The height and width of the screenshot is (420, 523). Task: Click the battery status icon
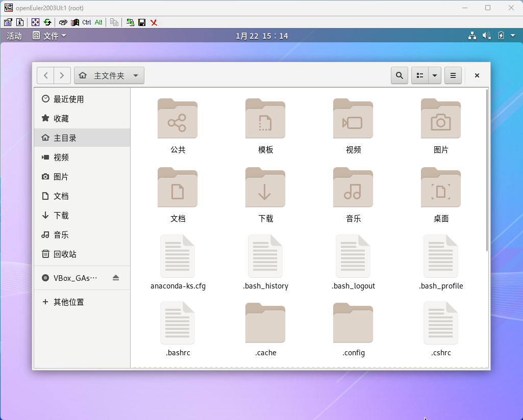(x=501, y=36)
